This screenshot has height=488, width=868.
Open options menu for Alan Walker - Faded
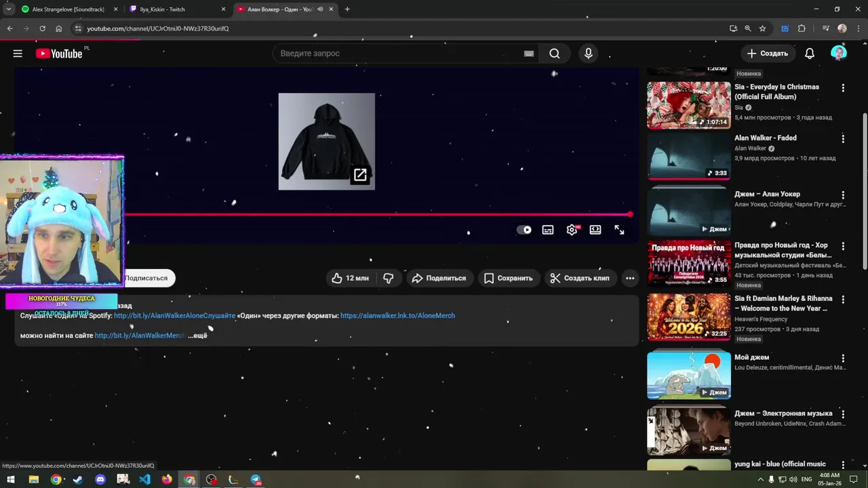pyautogui.click(x=843, y=138)
